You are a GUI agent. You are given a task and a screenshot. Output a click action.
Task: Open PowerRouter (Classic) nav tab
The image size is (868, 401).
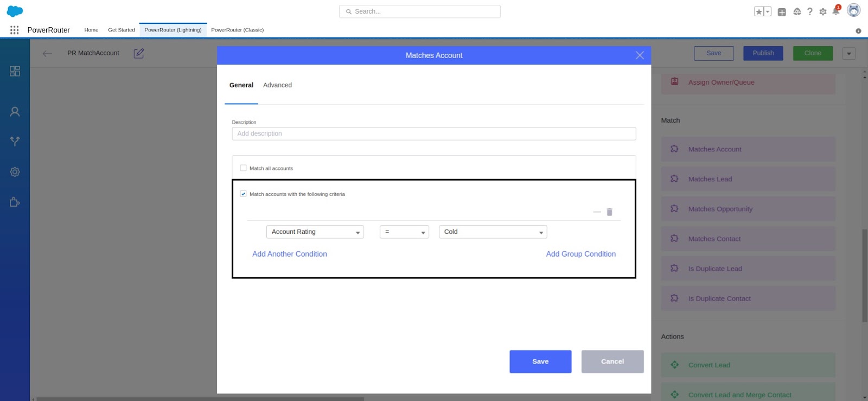click(238, 30)
